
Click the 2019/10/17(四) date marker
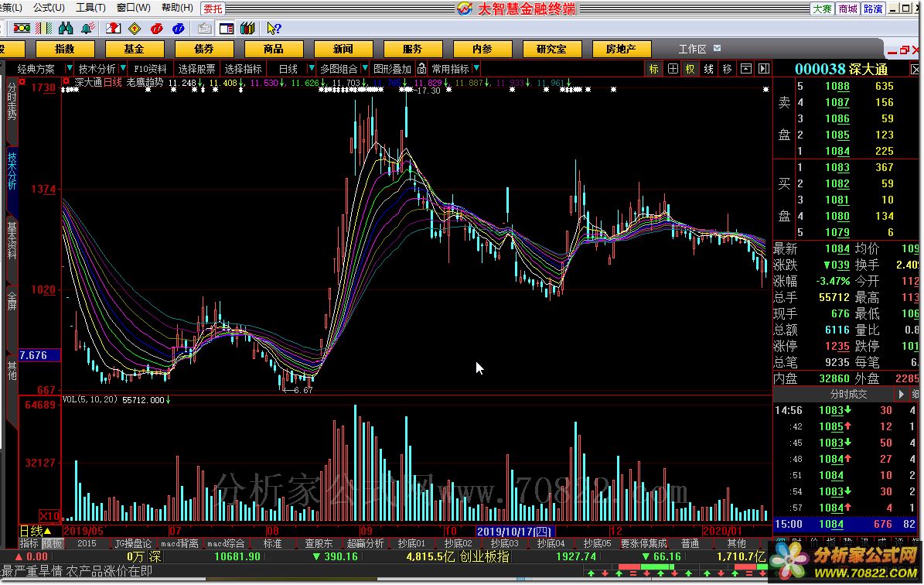coord(513,532)
